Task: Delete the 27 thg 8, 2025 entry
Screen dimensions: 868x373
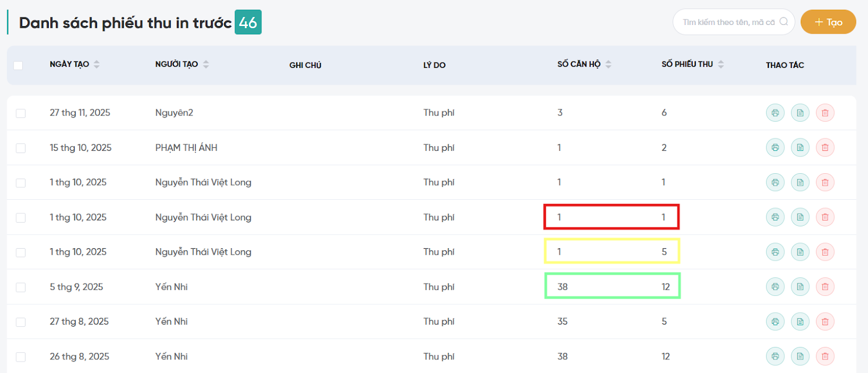Action: 825,321
